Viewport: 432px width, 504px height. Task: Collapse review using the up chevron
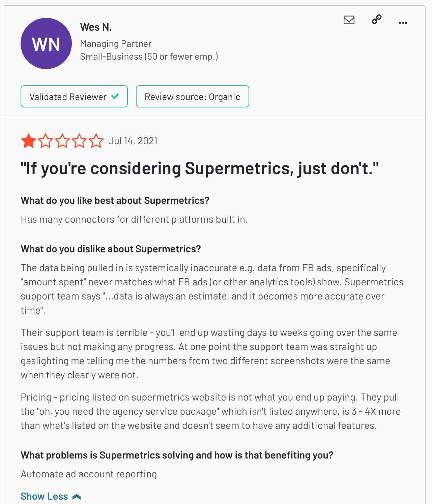tap(77, 497)
